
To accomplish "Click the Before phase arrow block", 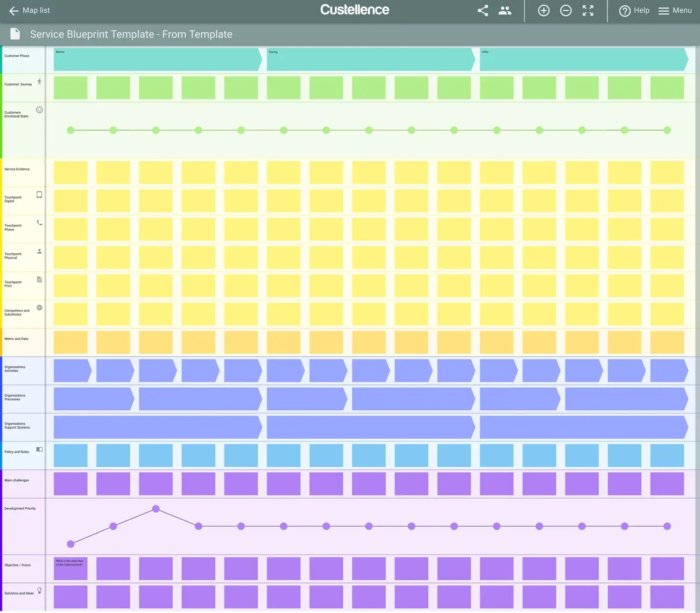I will [156, 59].
